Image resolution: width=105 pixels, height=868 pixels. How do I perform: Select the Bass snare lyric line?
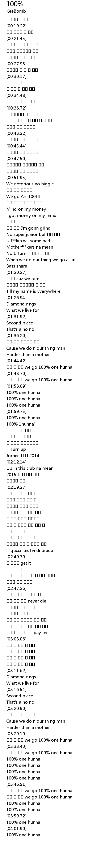click(x=16, y=266)
